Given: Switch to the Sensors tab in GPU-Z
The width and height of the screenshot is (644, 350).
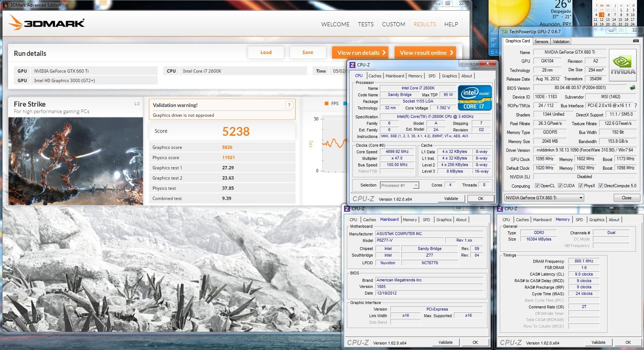Looking at the screenshot, I should tap(541, 42).
